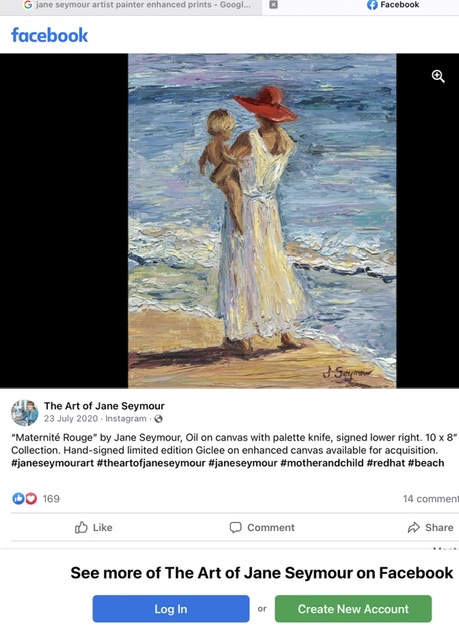Click Create New Account button
The image size is (459, 640).
click(x=353, y=609)
